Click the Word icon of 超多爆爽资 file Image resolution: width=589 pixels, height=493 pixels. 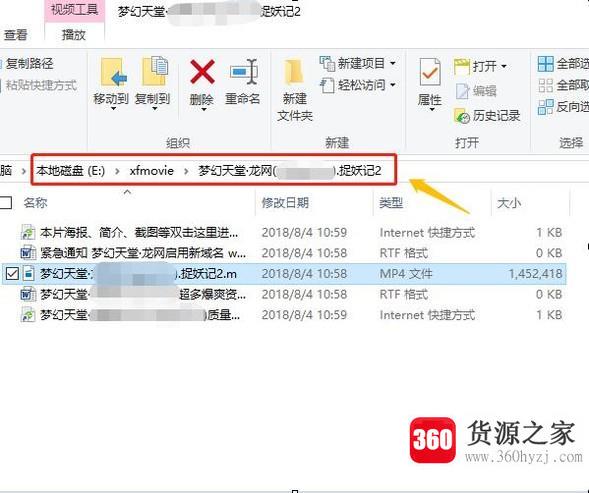coord(28,294)
